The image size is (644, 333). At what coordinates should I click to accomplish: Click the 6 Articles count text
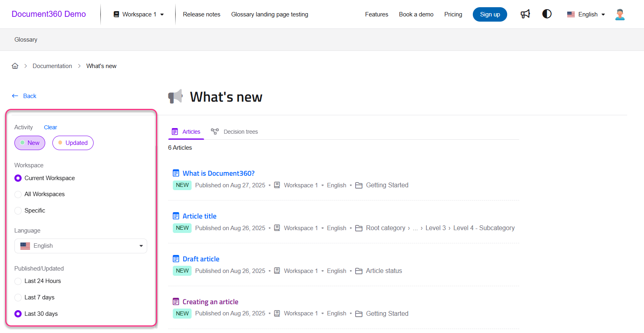[x=180, y=148]
